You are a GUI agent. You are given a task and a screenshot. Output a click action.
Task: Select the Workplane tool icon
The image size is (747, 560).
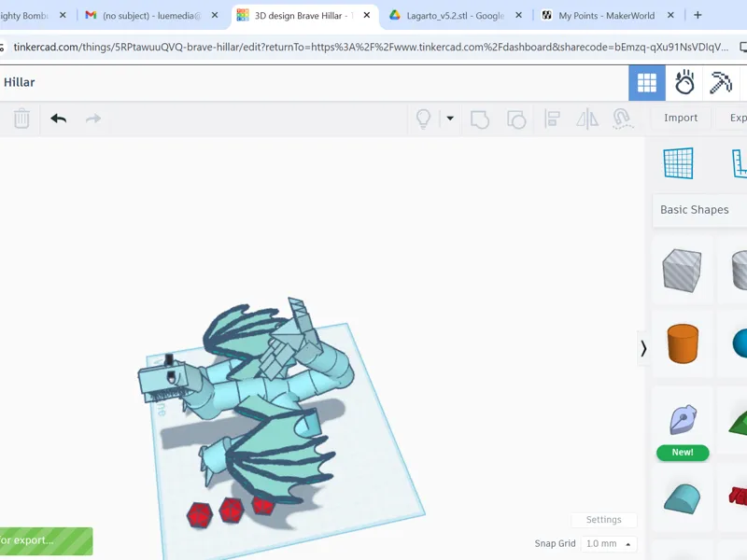(679, 163)
